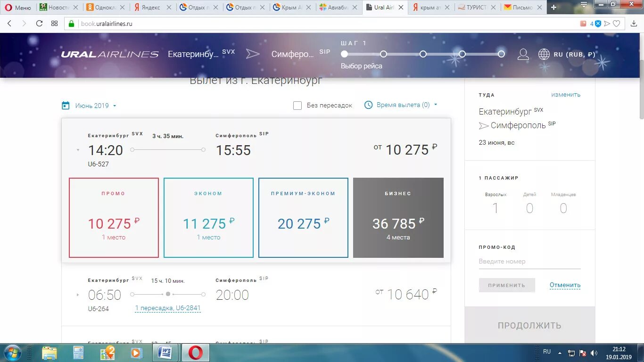The image size is (644, 362).
Task: Click the network tray icon
Action: [x=571, y=353]
